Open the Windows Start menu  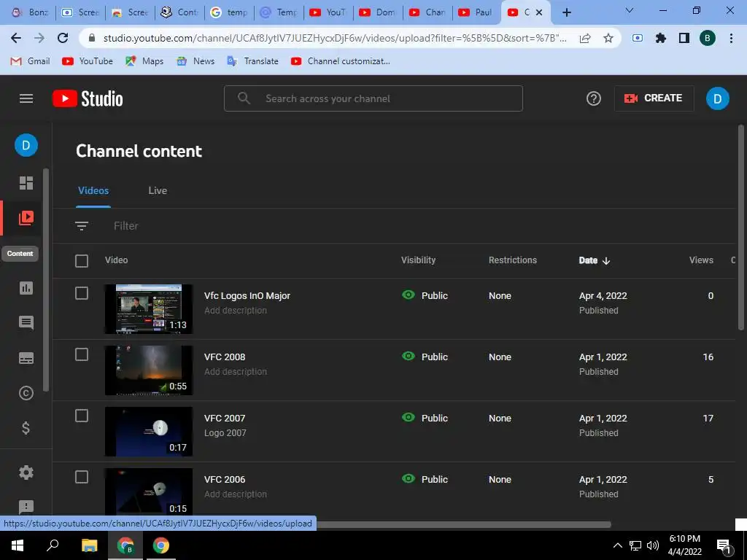(18, 545)
